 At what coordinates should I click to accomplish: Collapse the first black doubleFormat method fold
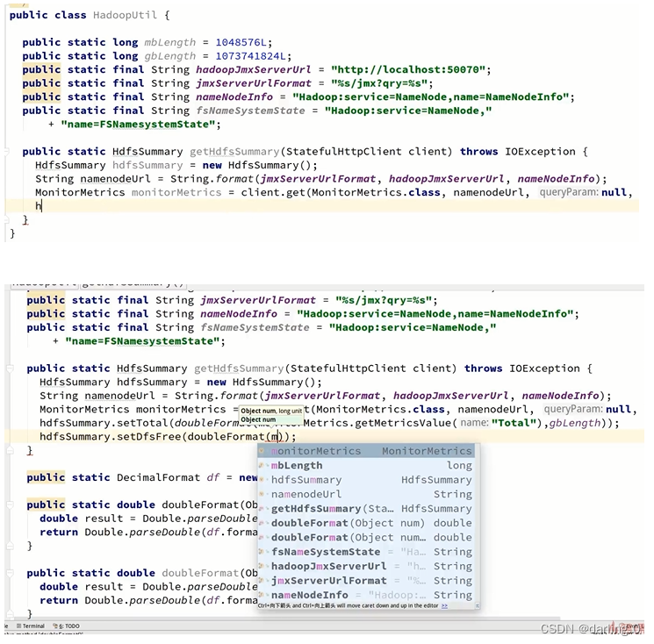click(x=10, y=504)
